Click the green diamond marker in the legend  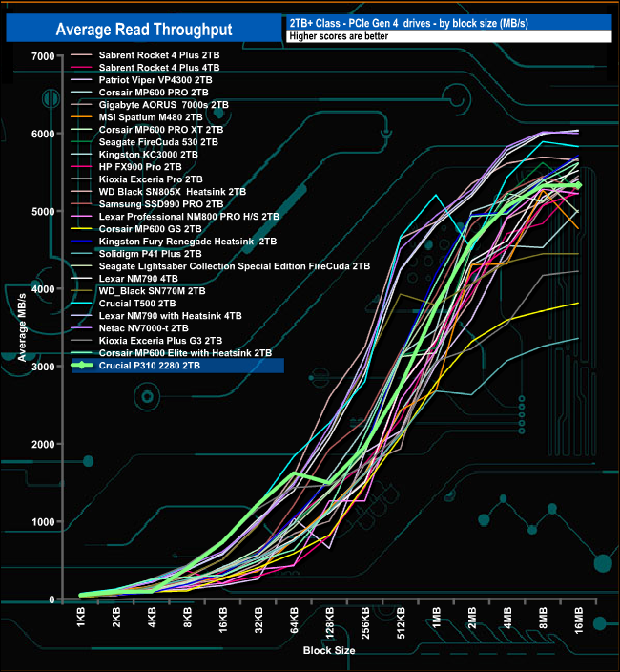(x=81, y=366)
